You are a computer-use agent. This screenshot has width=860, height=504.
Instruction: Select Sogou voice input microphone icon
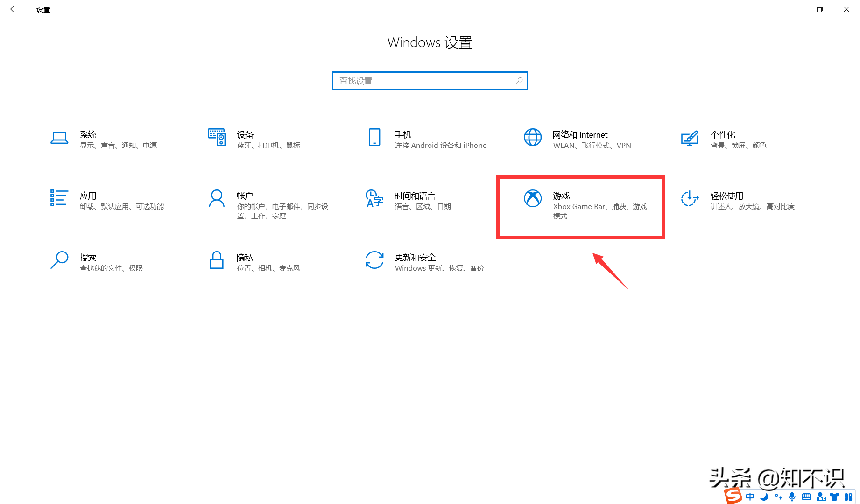click(792, 496)
